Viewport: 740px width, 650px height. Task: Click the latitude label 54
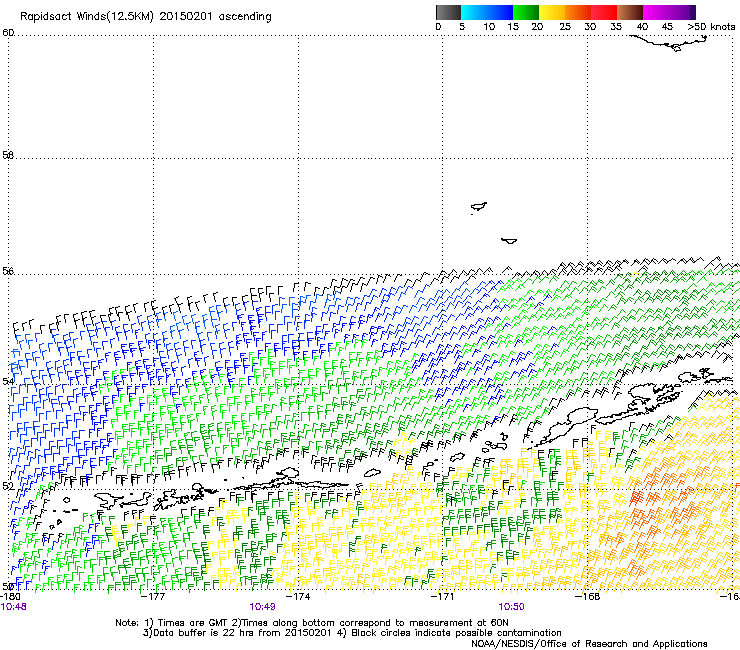8,381
